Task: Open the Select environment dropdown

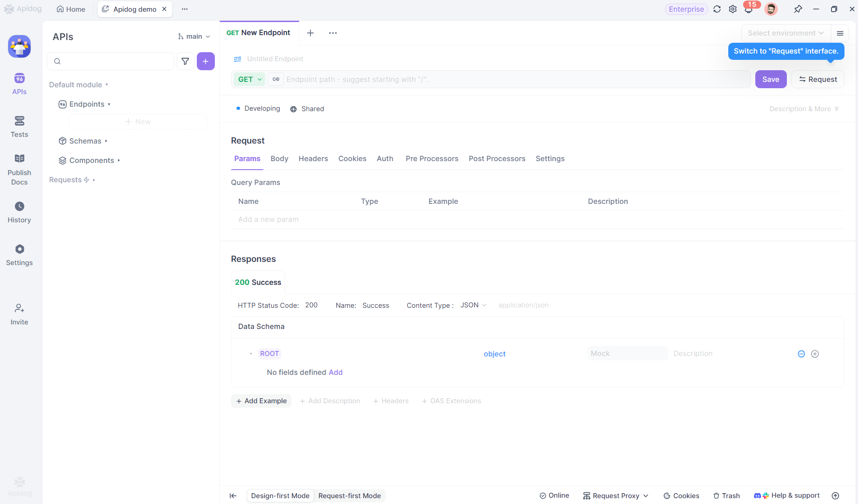Action: 785,33
